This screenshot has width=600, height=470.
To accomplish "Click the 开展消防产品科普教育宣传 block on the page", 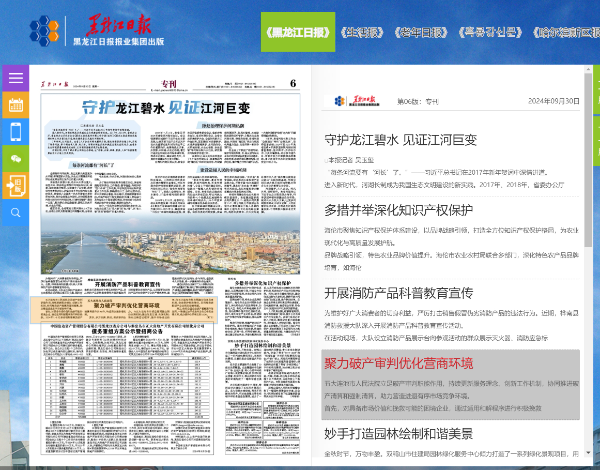I will [127, 287].
